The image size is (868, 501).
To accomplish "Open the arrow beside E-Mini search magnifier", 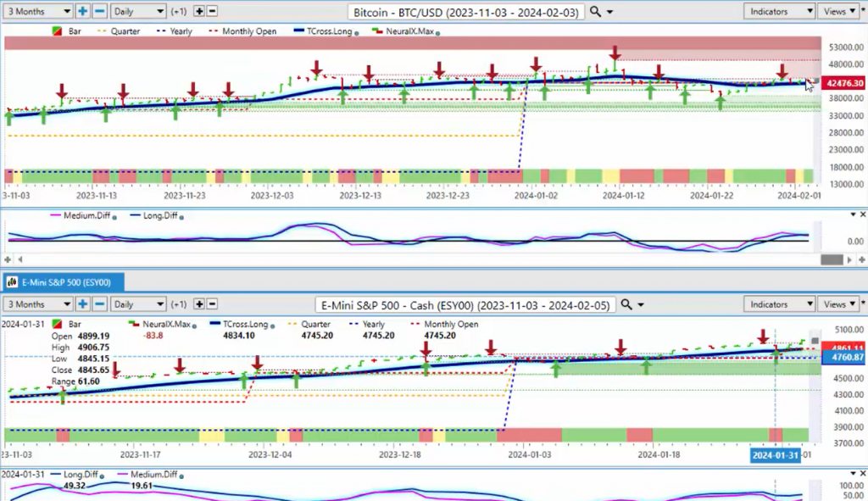I will coord(641,304).
